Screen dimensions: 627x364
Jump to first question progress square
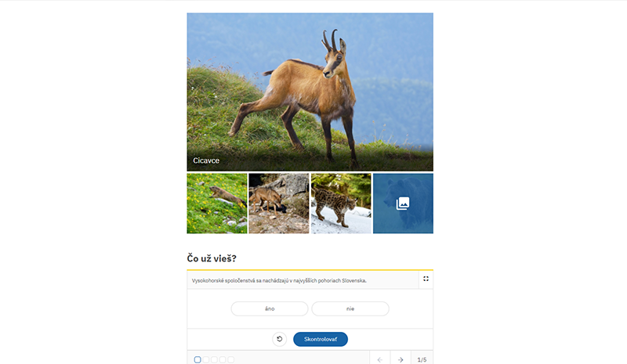click(x=198, y=359)
